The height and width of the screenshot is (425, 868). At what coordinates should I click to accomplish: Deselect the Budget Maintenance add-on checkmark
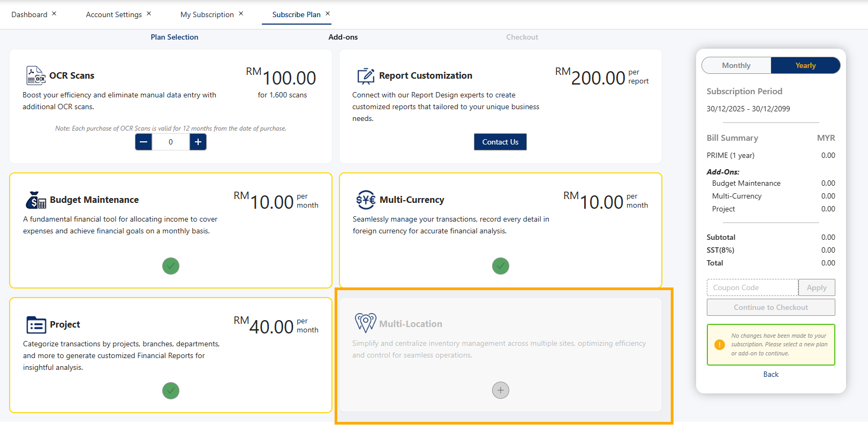pyautogui.click(x=171, y=266)
